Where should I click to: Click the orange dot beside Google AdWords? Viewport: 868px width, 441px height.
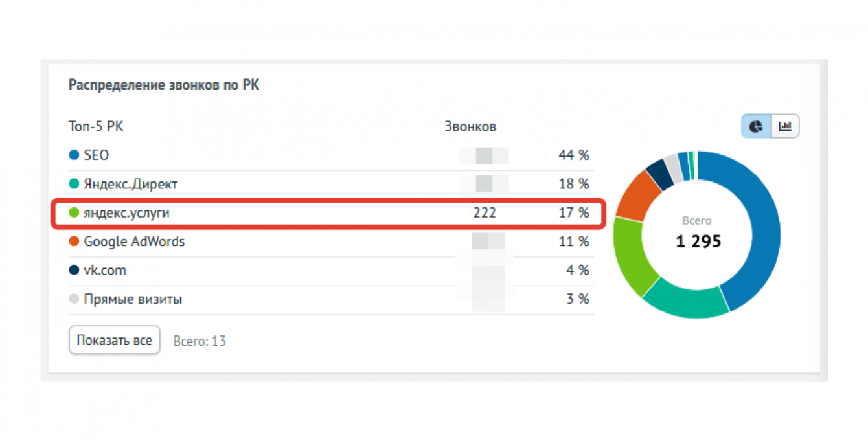tap(74, 242)
